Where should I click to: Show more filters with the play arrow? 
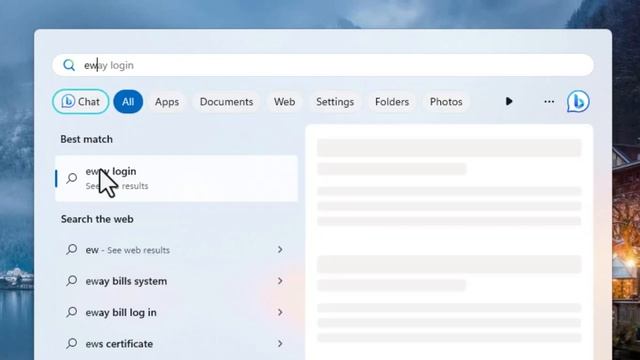[509, 101]
